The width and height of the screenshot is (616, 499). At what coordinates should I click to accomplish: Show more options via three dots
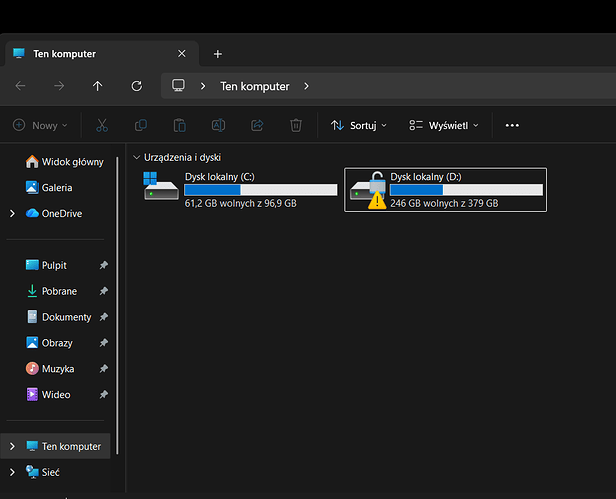tap(512, 125)
